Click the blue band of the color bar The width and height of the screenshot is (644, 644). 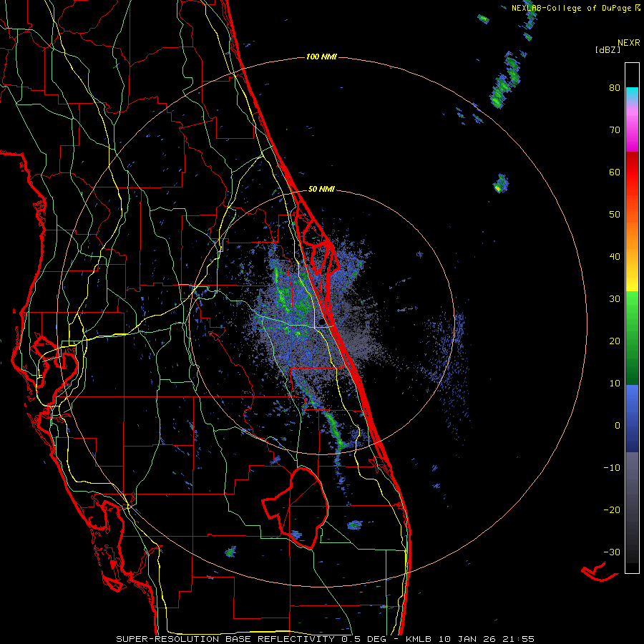[632, 419]
